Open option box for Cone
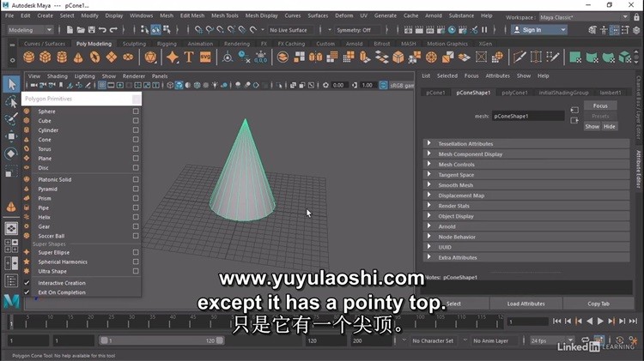The width and height of the screenshot is (644, 361). (136, 140)
